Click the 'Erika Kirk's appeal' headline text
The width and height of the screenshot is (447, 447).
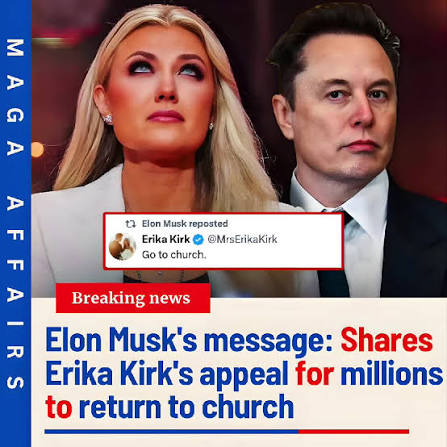click(x=167, y=374)
